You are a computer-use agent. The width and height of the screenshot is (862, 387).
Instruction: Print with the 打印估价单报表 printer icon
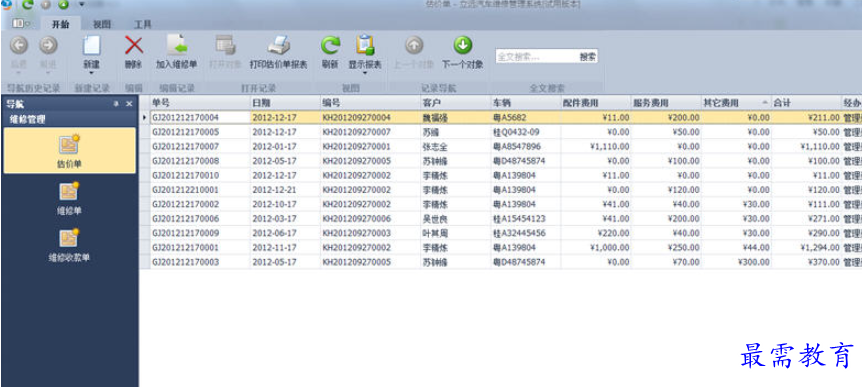[x=279, y=45]
